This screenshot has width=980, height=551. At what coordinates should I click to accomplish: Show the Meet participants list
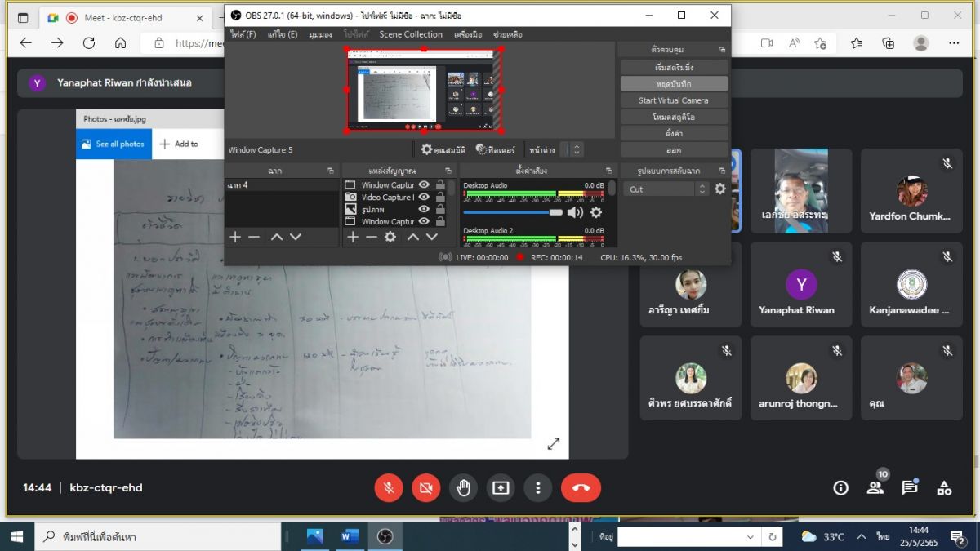(875, 488)
